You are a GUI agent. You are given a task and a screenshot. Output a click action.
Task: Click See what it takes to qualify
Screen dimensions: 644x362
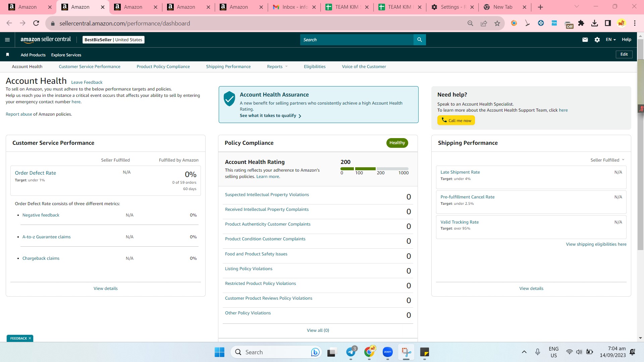click(x=270, y=116)
